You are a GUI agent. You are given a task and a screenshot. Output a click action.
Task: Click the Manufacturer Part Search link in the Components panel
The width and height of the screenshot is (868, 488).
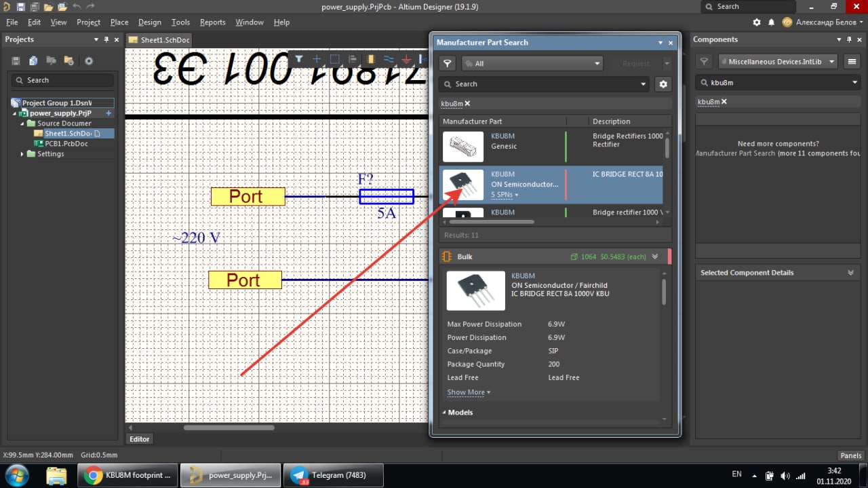click(735, 153)
